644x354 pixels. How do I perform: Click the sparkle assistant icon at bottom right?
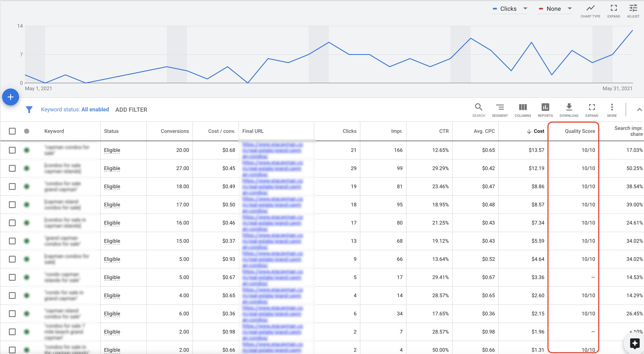point(635,343)
